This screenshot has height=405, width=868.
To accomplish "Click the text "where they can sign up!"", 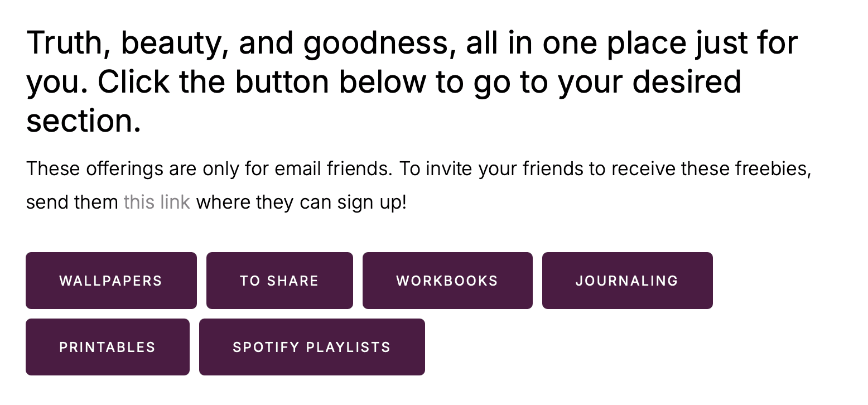I will point(301,202).
